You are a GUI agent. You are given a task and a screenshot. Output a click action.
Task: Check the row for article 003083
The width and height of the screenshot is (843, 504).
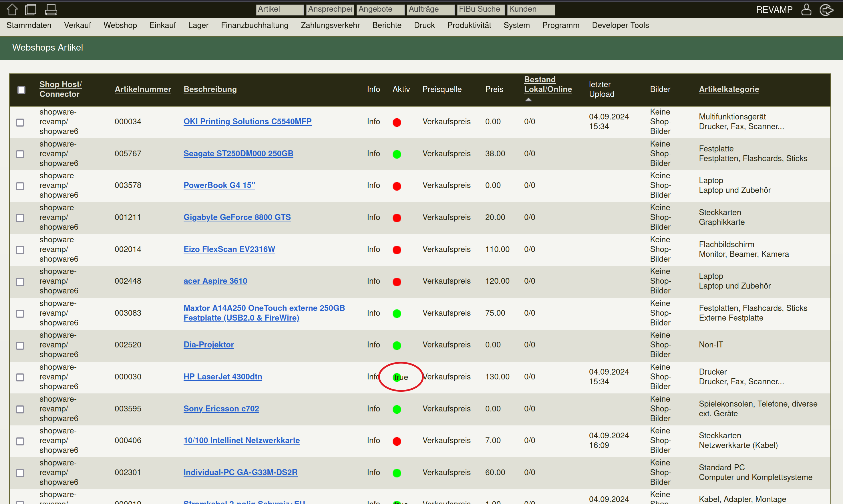click(x=20, y=313)
